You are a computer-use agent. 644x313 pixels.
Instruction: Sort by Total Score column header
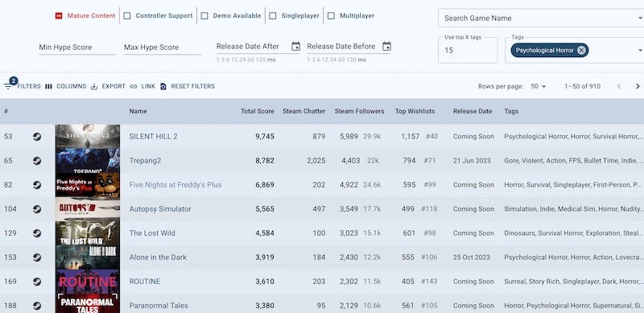point(258,111)
